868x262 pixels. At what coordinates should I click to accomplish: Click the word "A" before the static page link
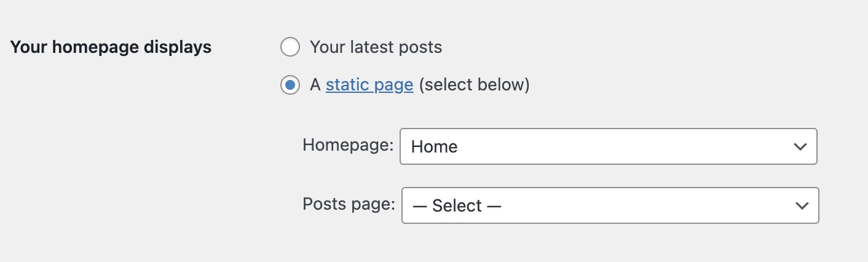click(x=315, y=84)
